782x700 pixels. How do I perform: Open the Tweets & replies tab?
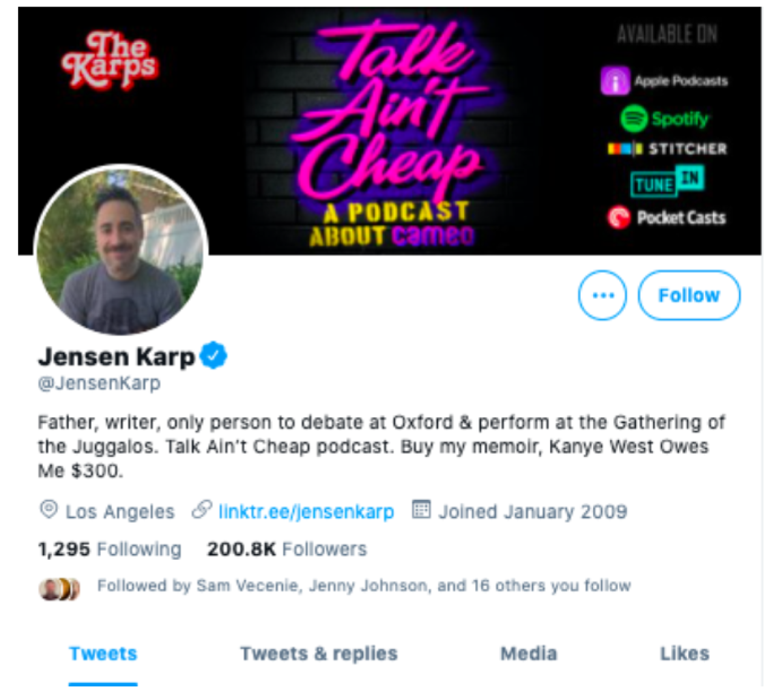pos(319,654)
